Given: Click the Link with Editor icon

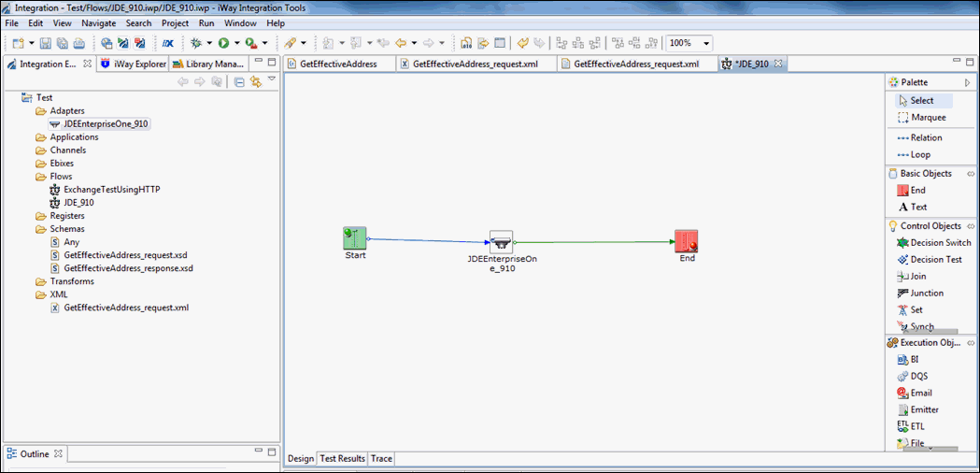Looking at the screenshot, I should coord(255,81).
